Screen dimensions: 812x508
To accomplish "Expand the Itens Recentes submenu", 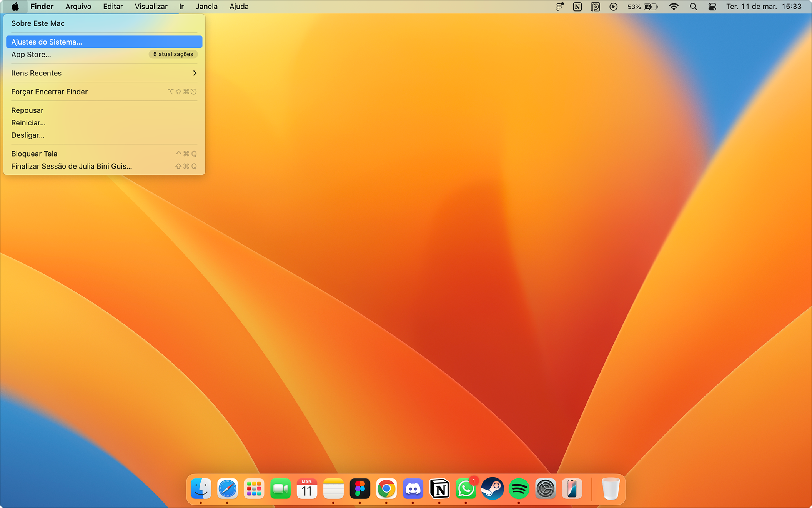I will tap(104, 73).
